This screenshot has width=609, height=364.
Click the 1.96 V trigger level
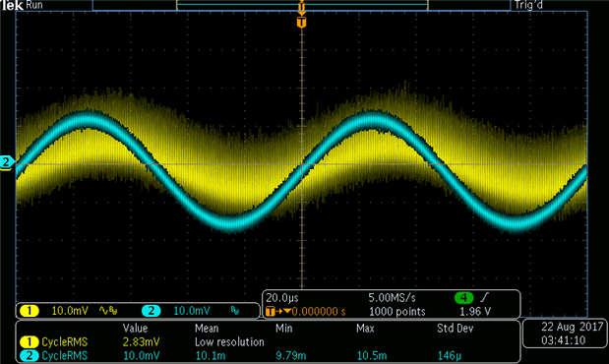475,312
